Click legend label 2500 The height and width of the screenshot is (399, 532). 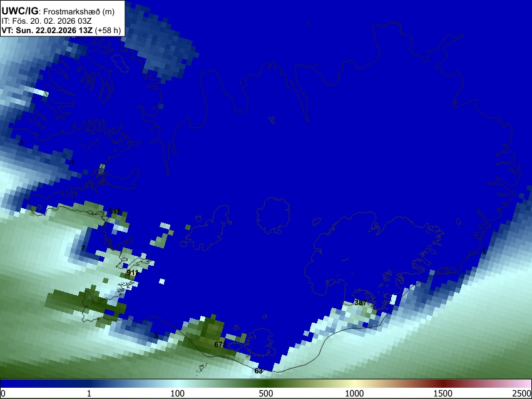click(x=522, y=393)
